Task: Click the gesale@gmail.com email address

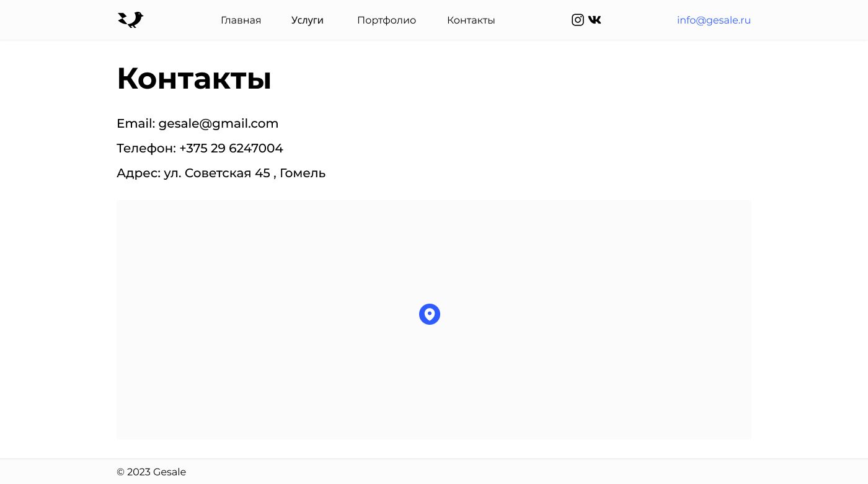Action: 218,123
